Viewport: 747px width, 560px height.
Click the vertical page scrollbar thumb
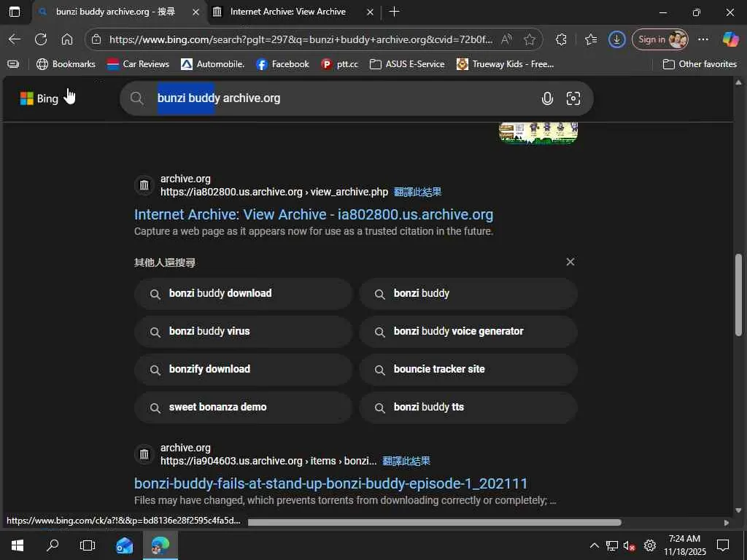pos(738,295)
